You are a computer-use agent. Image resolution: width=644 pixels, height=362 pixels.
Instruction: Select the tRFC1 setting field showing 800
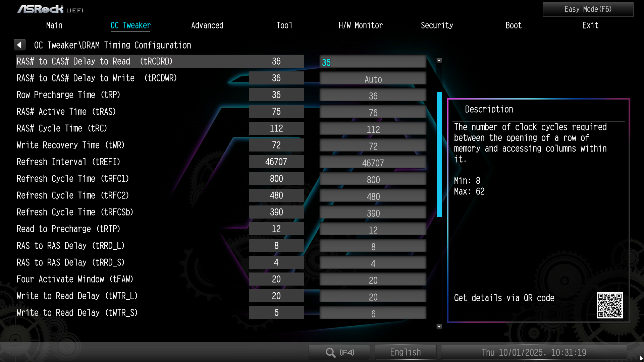pyautogui.click(x=373, y=179)
